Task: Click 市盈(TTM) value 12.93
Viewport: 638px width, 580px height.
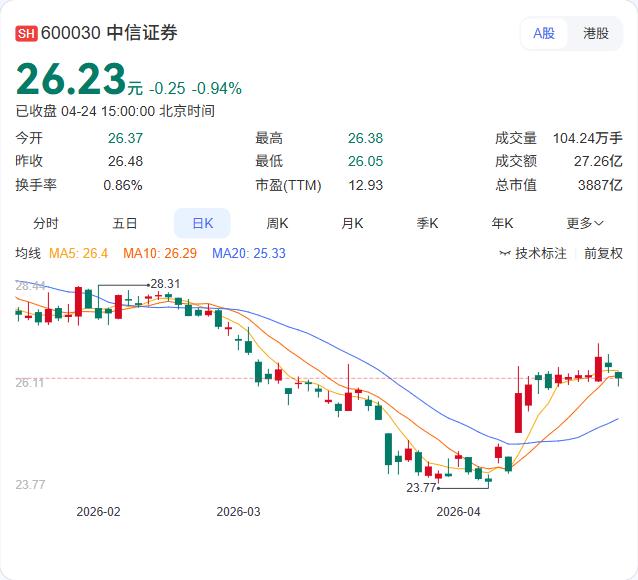Action: [365, 185]
